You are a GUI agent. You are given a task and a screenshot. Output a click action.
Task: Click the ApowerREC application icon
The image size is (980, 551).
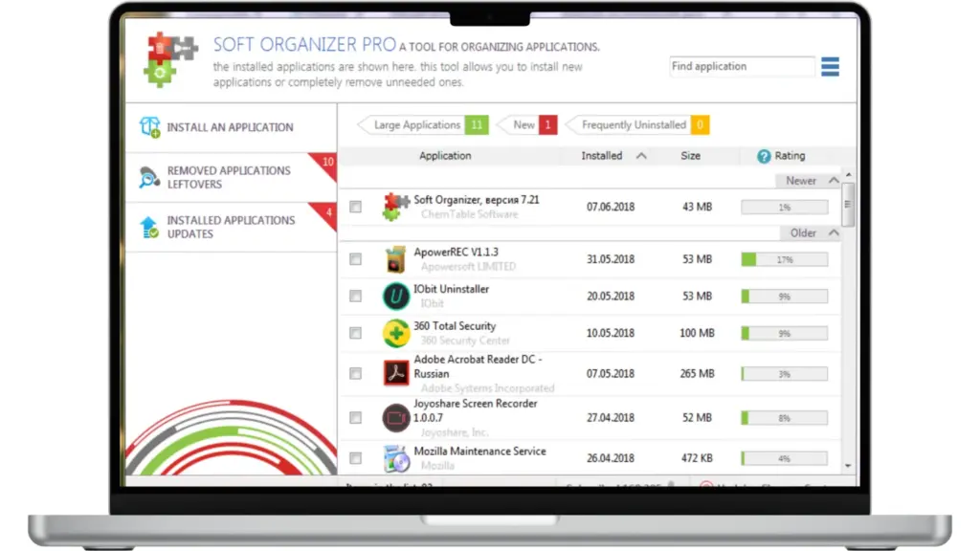click(x=395, y=259)
